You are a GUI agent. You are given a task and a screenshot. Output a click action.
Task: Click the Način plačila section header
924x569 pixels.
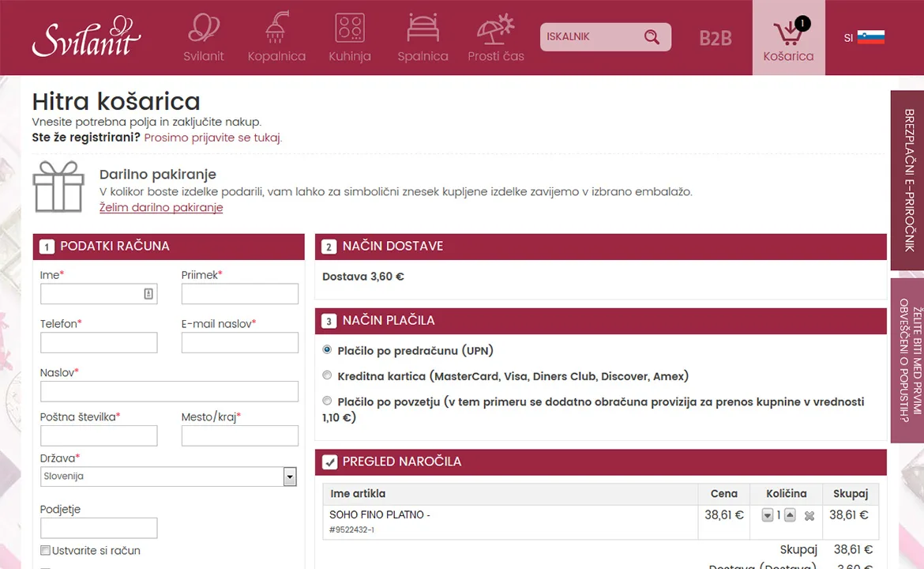point(600,321)
